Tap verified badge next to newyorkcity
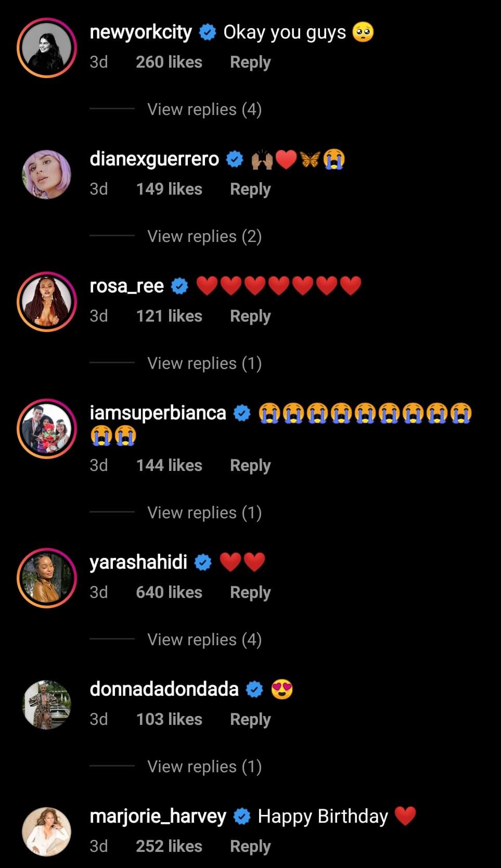This screenshot has width=501, height=868. tap(208, 32)
